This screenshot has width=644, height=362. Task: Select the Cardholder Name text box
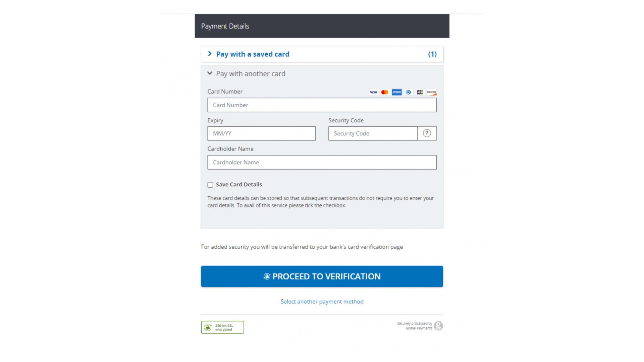click(322, 162)
